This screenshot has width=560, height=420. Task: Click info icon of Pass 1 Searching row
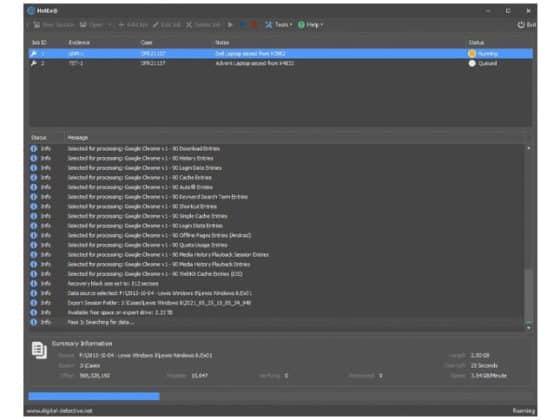[x=34, y=322]
